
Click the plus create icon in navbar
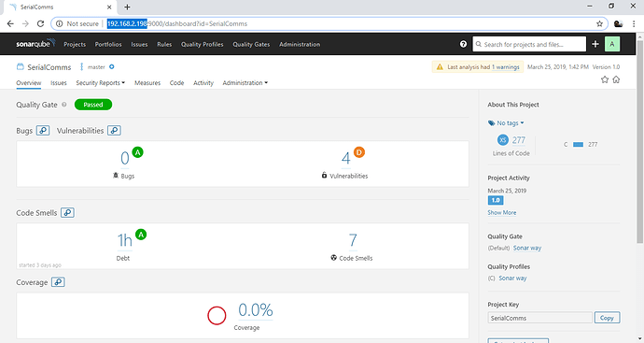[x=595, y=44]
